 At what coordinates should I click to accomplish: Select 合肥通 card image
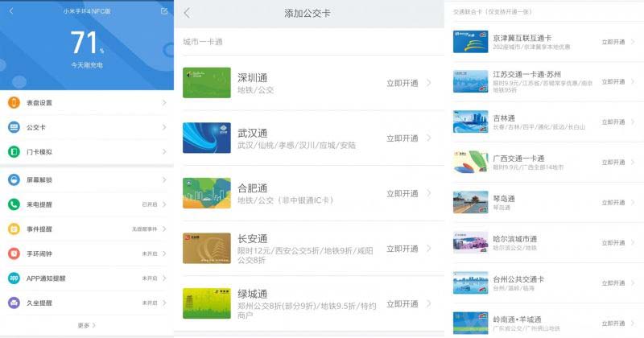[x=207, y=193]
